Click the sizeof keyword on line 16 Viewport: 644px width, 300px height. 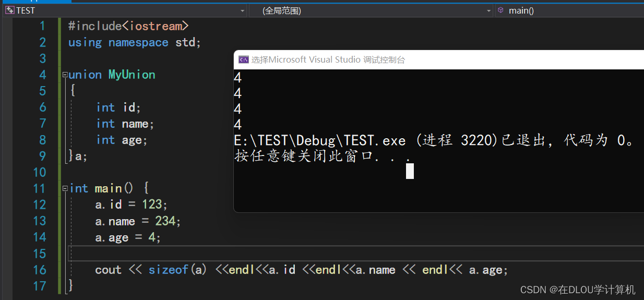point(169,270)
